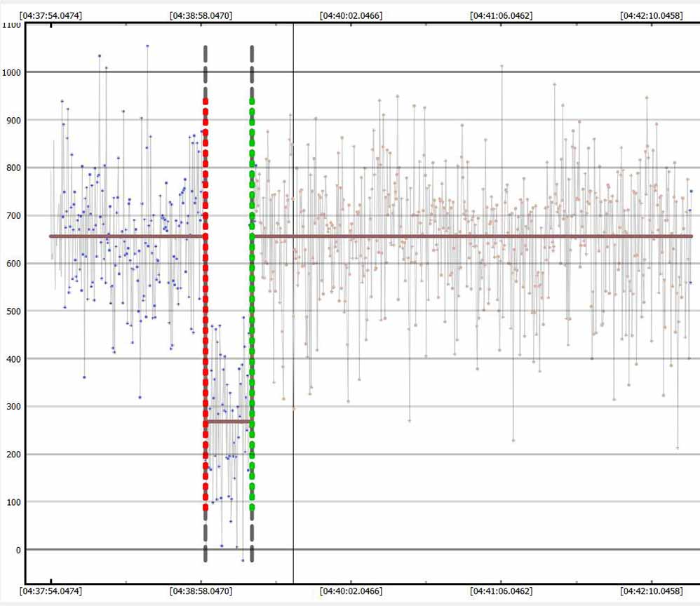Click the top 04:40:02.0466 timestamp label
The image size is (700, 606).
(x=351, y=15)
